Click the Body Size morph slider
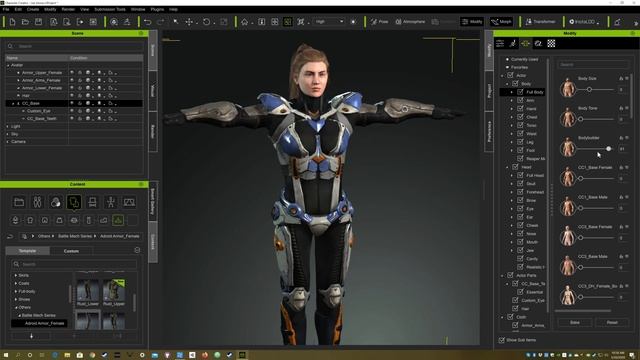 596,89
